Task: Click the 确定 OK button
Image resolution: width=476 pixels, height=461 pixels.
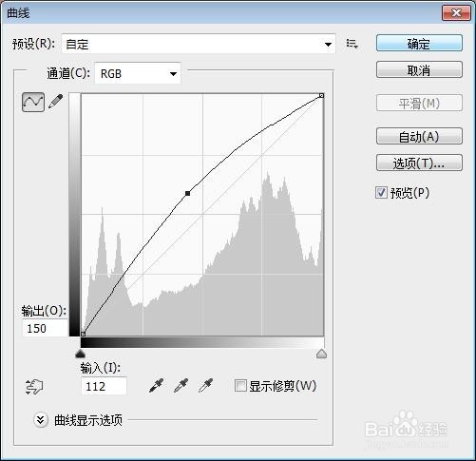Action: [419, 43]
